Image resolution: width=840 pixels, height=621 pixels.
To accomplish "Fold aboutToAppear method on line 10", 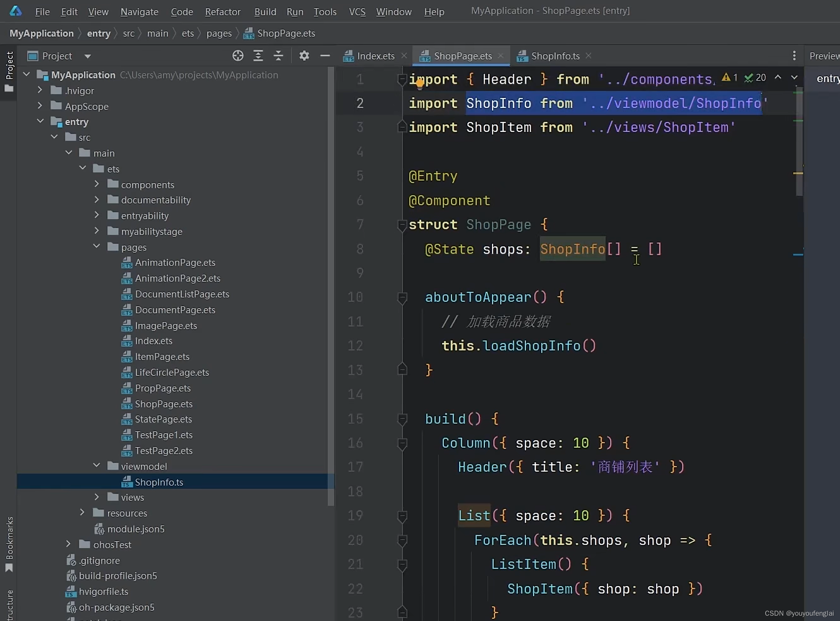I will tap(402, 298).
